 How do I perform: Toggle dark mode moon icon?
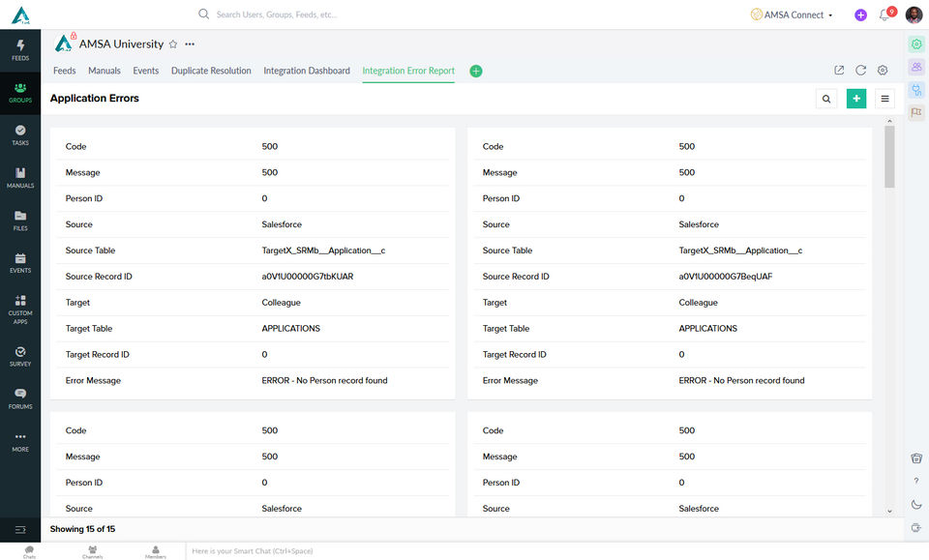(916, 504)
